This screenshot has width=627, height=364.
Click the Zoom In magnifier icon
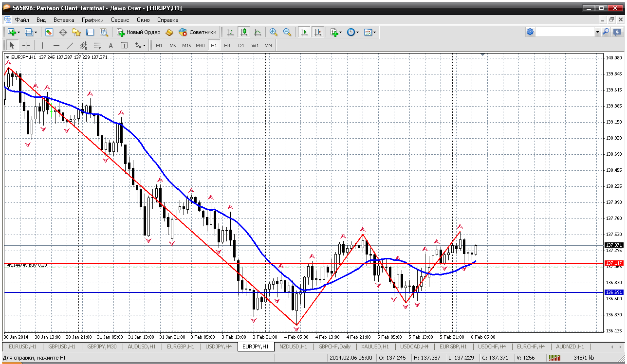[274, 32]
